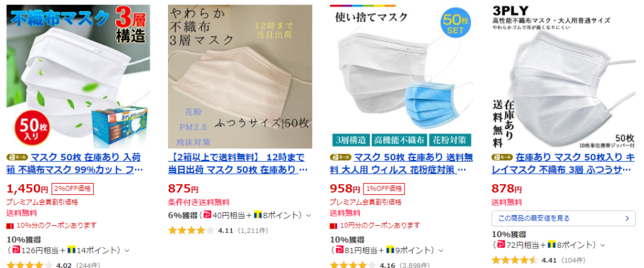The image size is (644, 268).
Task: Expand points details chevron after 14ポイント
Action: 127,250
